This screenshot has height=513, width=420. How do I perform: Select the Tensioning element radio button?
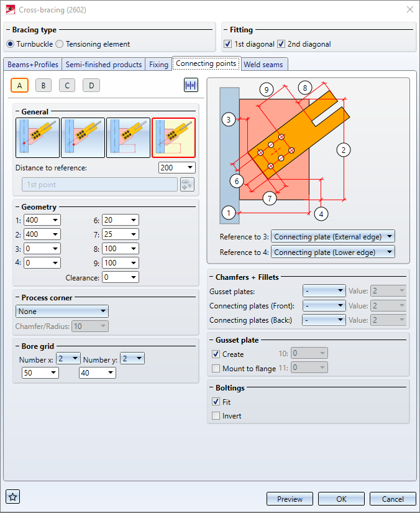coord(60,44)
